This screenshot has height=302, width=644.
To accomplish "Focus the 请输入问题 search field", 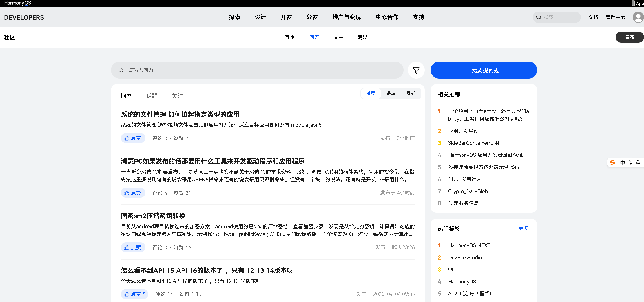I will coord(257,70).
